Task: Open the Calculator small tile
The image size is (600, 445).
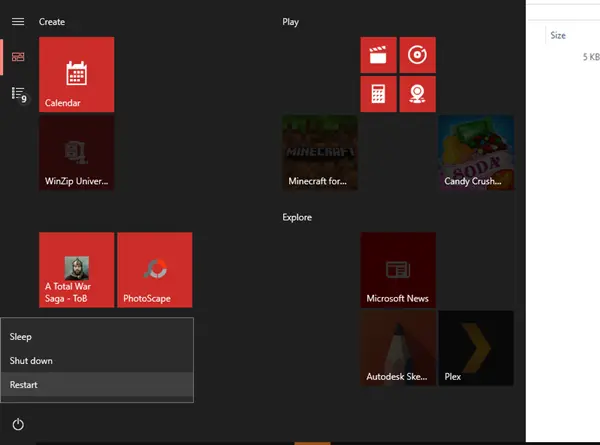Action: click(378, 94)
